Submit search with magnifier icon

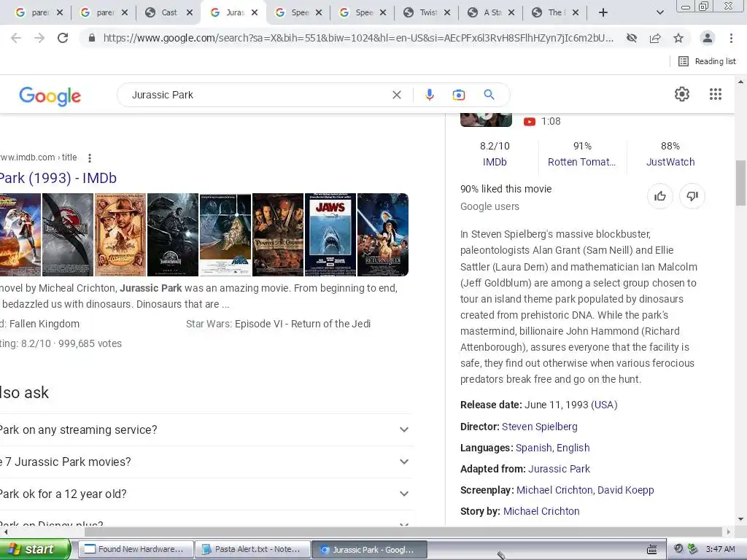(489, 95)
